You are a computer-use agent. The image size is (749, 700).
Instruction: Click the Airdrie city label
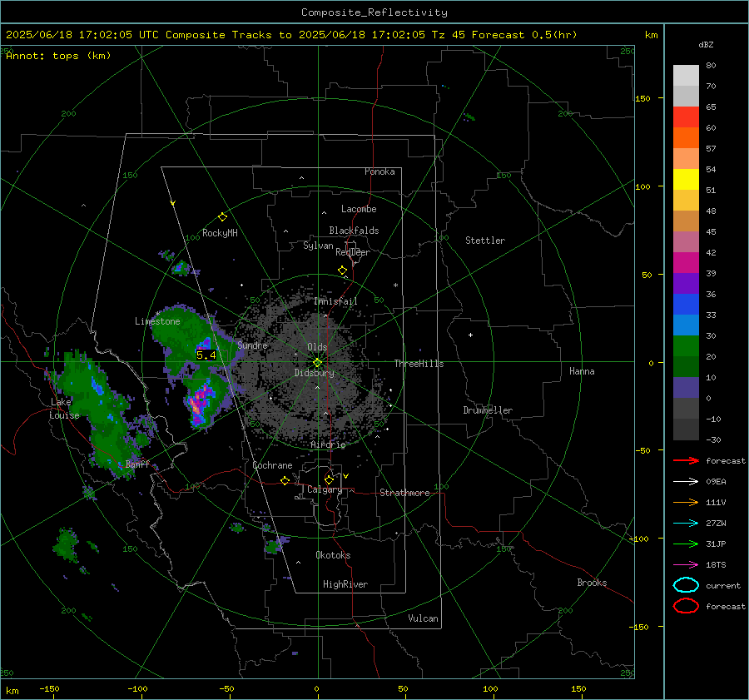tap(328, 444)
